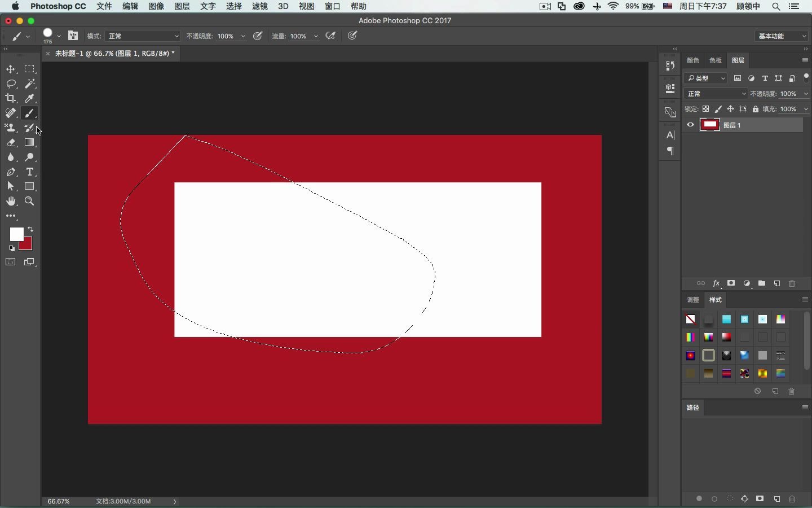Select the Gradient tool
The height and width of the screenshot is (508, 812).
click(x=29, y=142)
